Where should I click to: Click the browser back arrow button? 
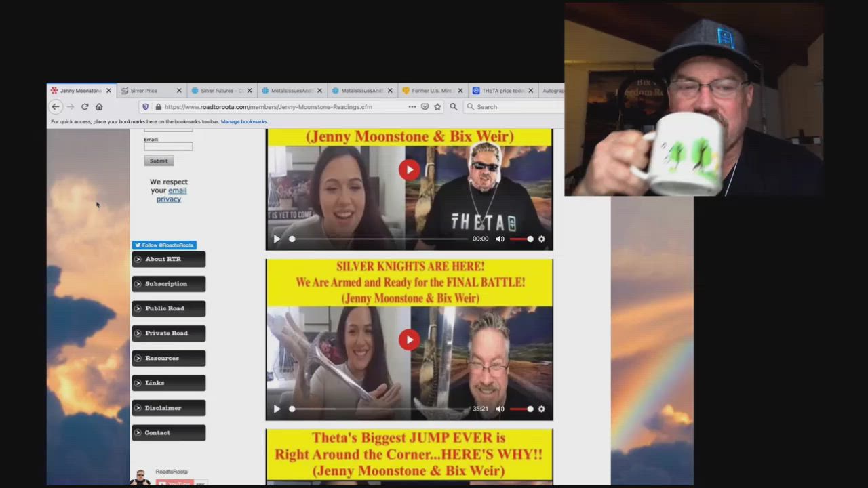click(x=56, y=106)
